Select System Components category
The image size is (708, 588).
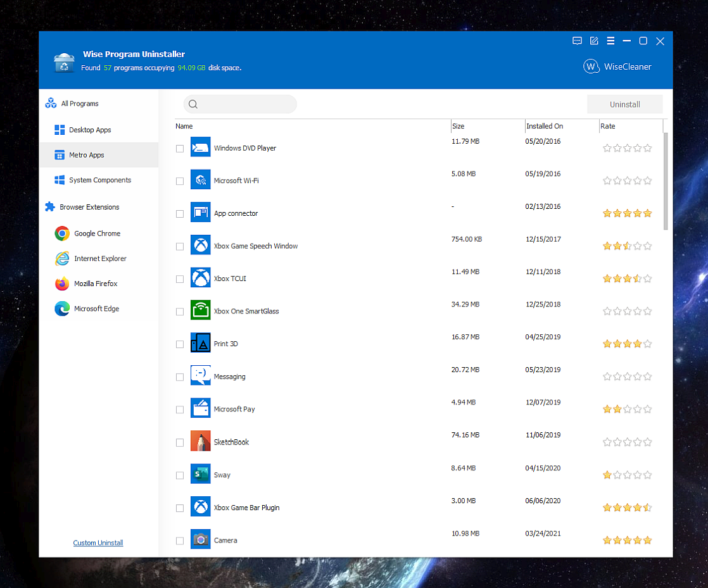coord(100,180)
